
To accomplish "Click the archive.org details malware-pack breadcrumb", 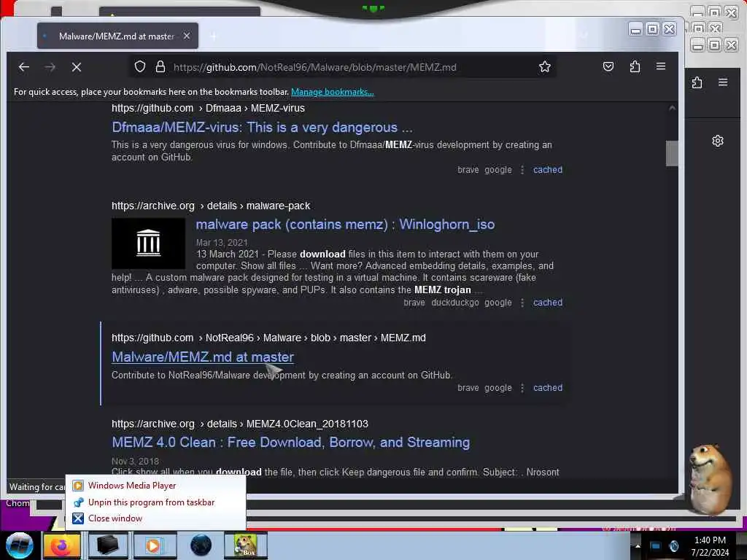I will coord(211,206).
